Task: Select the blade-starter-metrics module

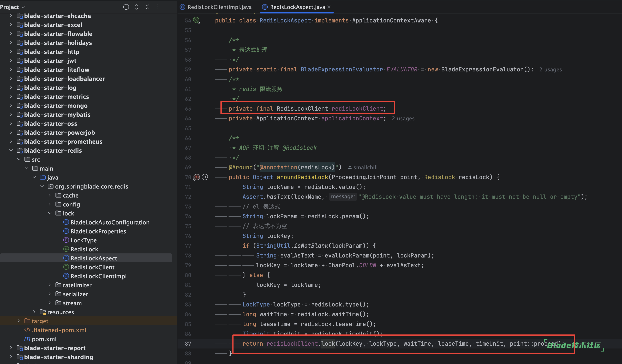Action: (x=57, y=97)
